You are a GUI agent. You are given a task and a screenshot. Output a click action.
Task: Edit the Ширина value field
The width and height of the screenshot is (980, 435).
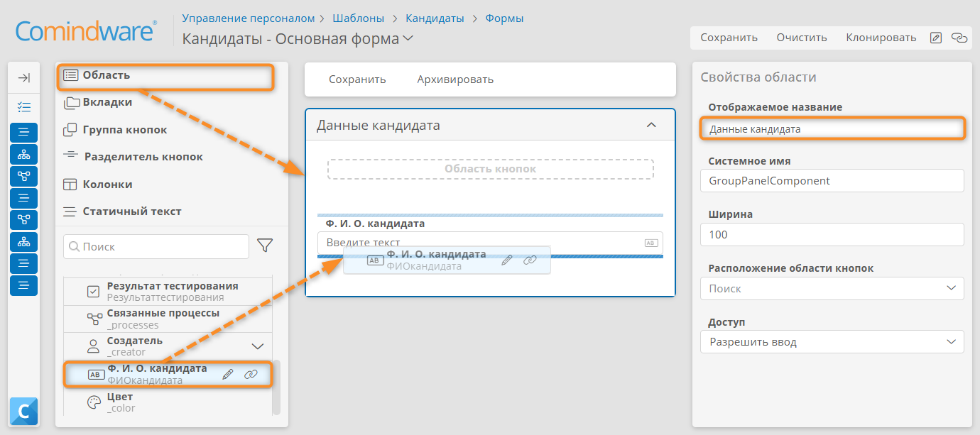point(832,234)
